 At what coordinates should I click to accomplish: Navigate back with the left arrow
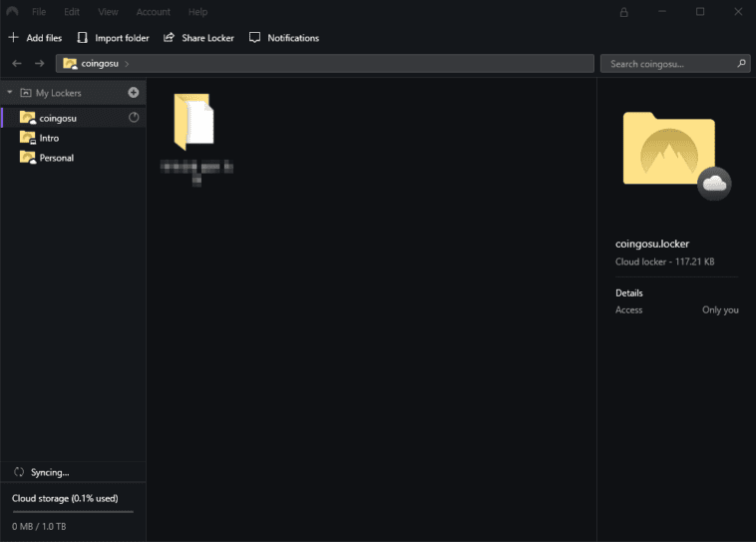click(x=17, y=64)
